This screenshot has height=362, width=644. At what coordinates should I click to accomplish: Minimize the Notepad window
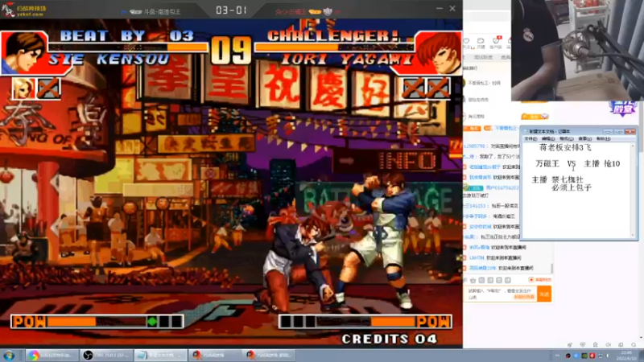(x=608, y=131)
